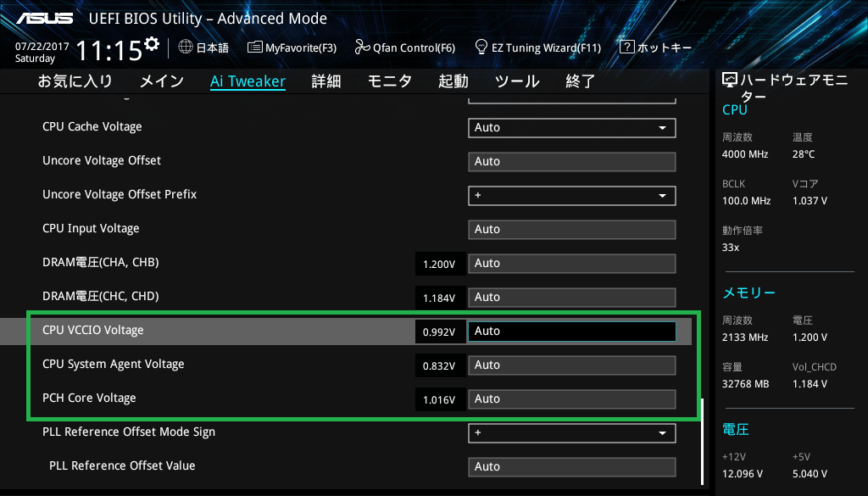Select PLL Reference Offset Mode Sign label
Viewport: 868px width, 496px height.
click(129, 432)
